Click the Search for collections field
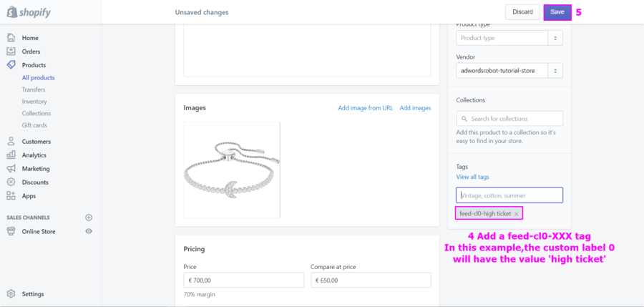Viewport: 644px width, 307px height. (509, 119)
